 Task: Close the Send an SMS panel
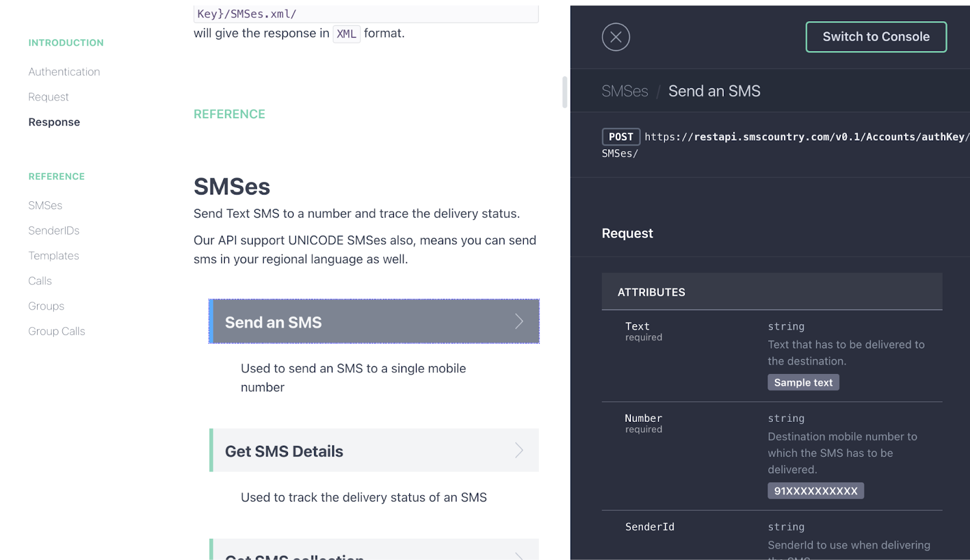pyautogui.click(x=615, y=37)
